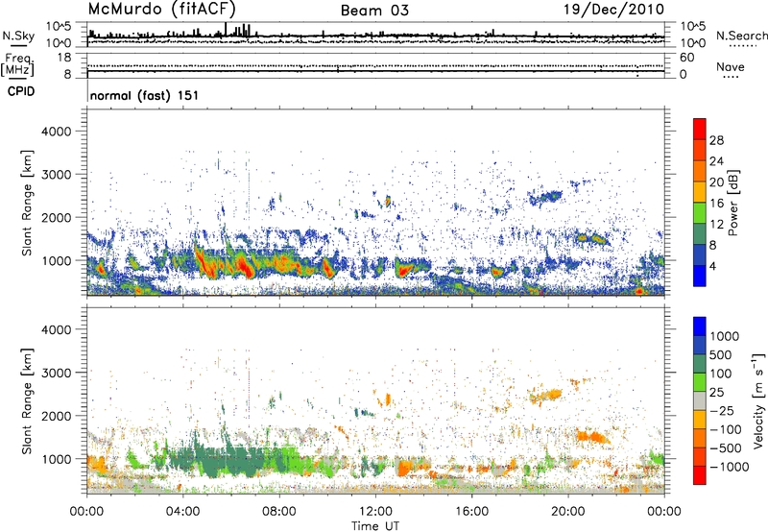Click the bright green 12-16 dB colorbar segment
Viewport: 768px width, 532px height.
click(x=700, y=213)
